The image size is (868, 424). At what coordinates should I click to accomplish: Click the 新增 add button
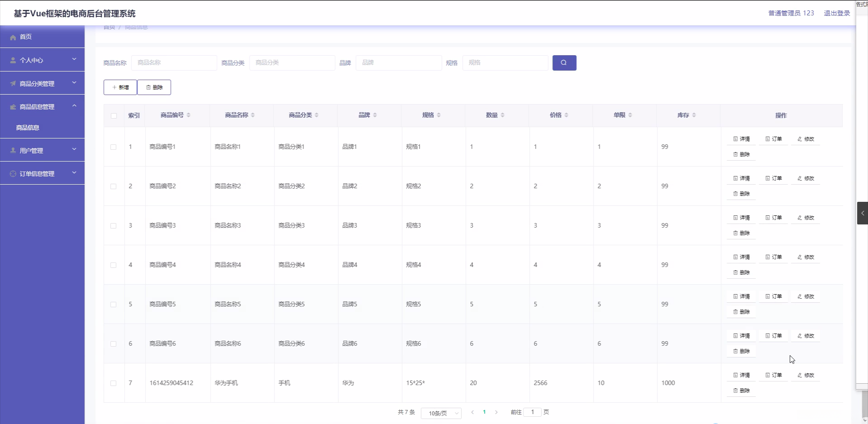point(120,87)
